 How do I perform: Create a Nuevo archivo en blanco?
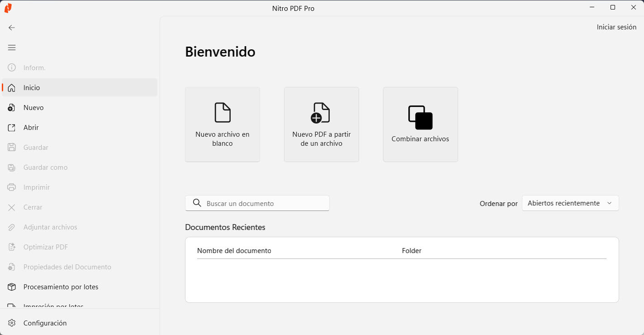click(223, 124)
